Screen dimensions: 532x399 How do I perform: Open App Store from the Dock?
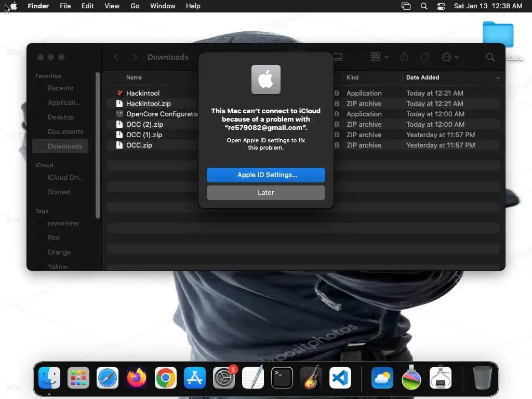click(195, 378)
